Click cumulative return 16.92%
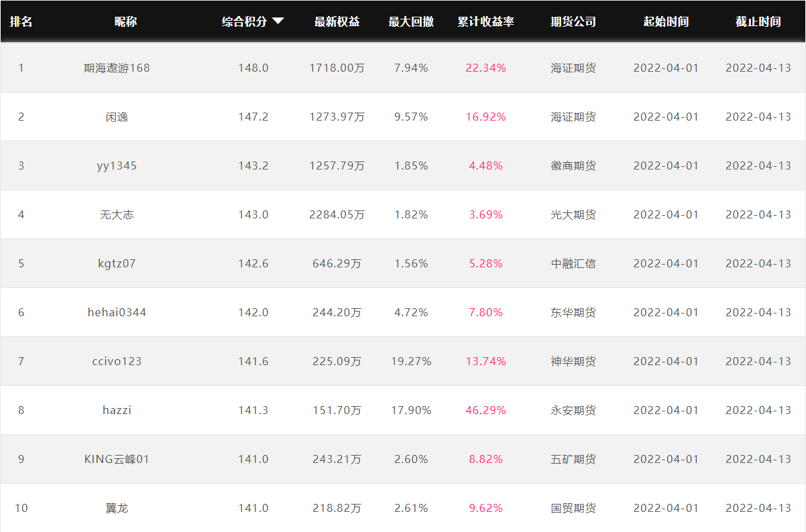 486,117
